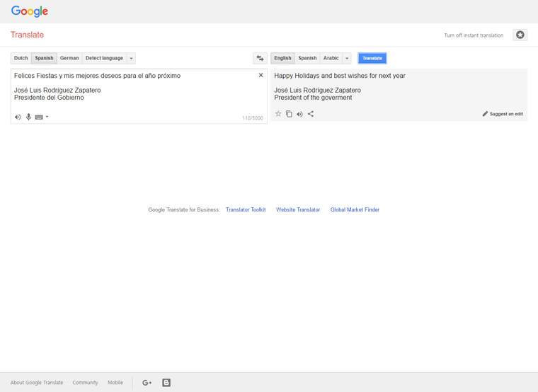Screen dimensions: 538x392
Task: Open Global Market Finder link
Action: [x=355, y=209]
